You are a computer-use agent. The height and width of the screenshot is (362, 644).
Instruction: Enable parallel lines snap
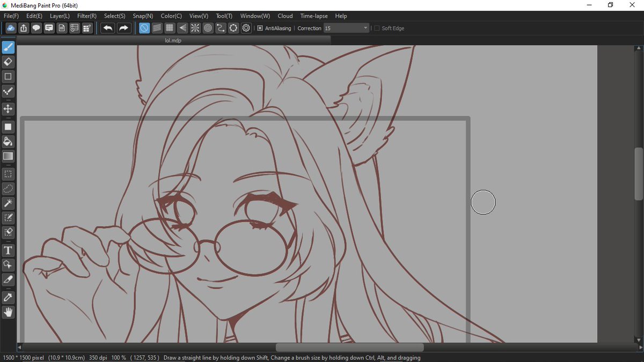point(157,28)
